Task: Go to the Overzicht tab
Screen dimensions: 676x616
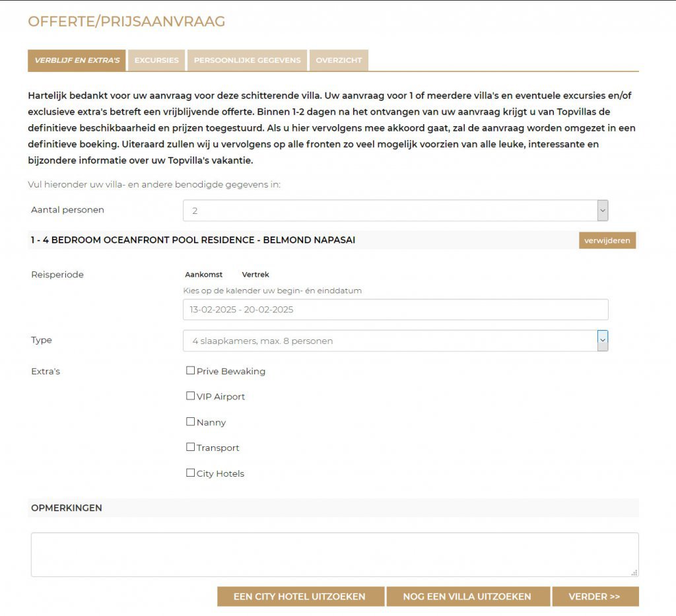Action: (339, 60)
